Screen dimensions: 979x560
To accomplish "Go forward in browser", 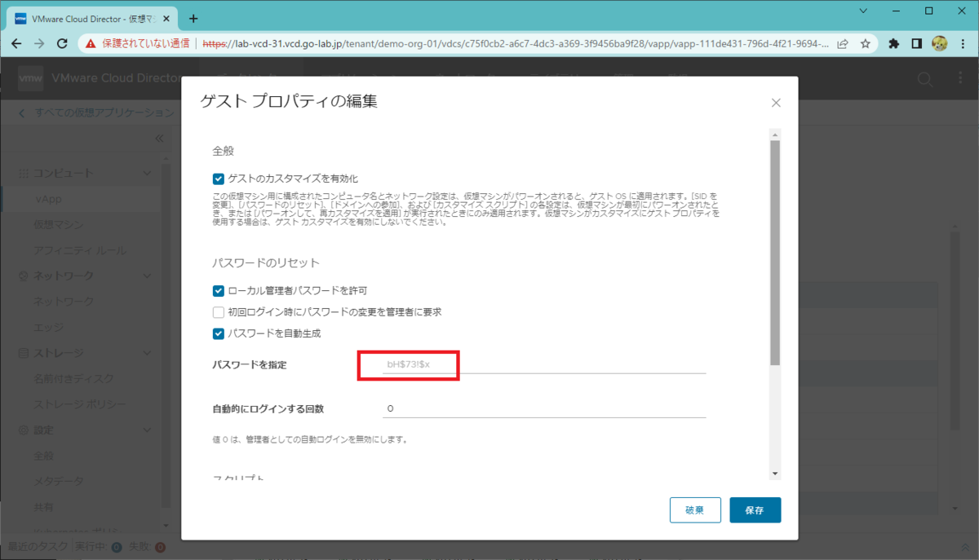I will coord(39,44).
